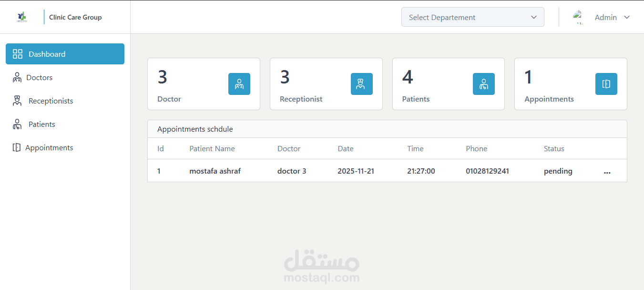This screenshot has height=290, width=644.
Task: Click the Receptionists sidebar icon
Action: [x=18, y=101]
